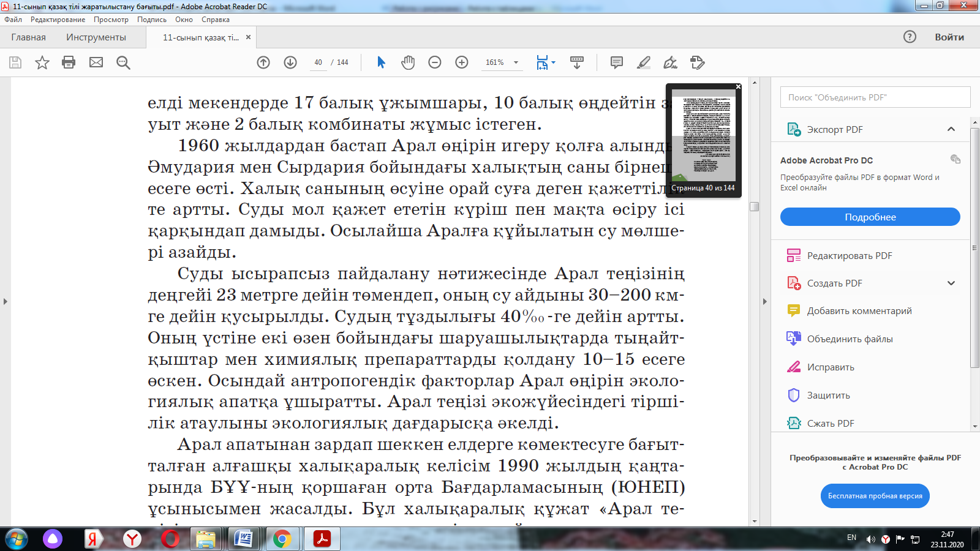
Task: Zoom out with the minus button
Action: 435,62
